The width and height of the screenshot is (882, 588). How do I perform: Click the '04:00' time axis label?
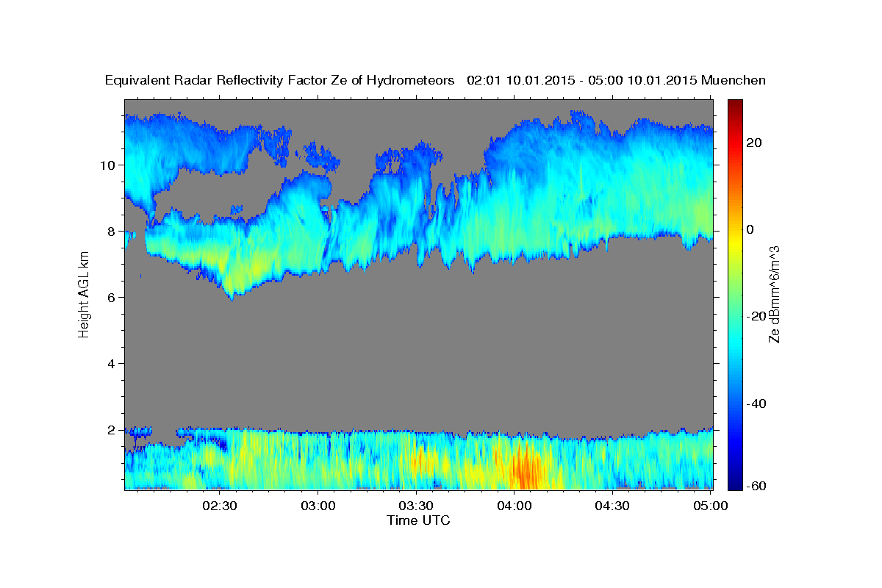click(514, 506)
